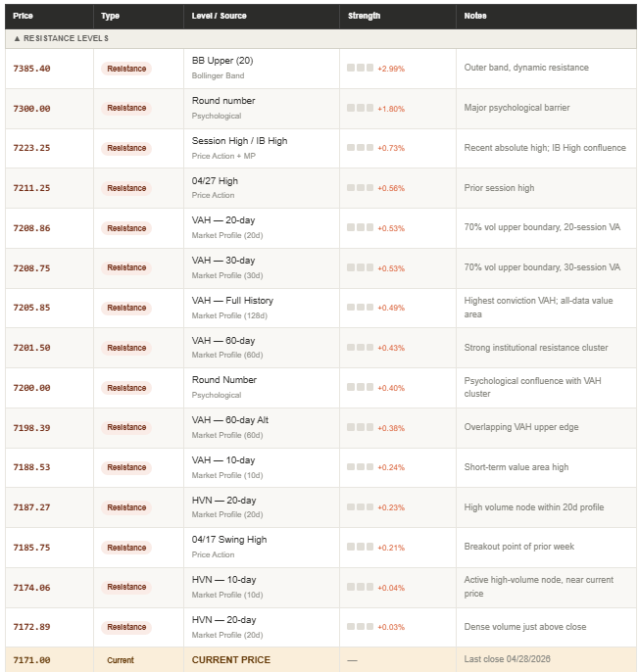Select the 7300.00 price cell
The image size is (639, 672).
(x=31, y=109)
